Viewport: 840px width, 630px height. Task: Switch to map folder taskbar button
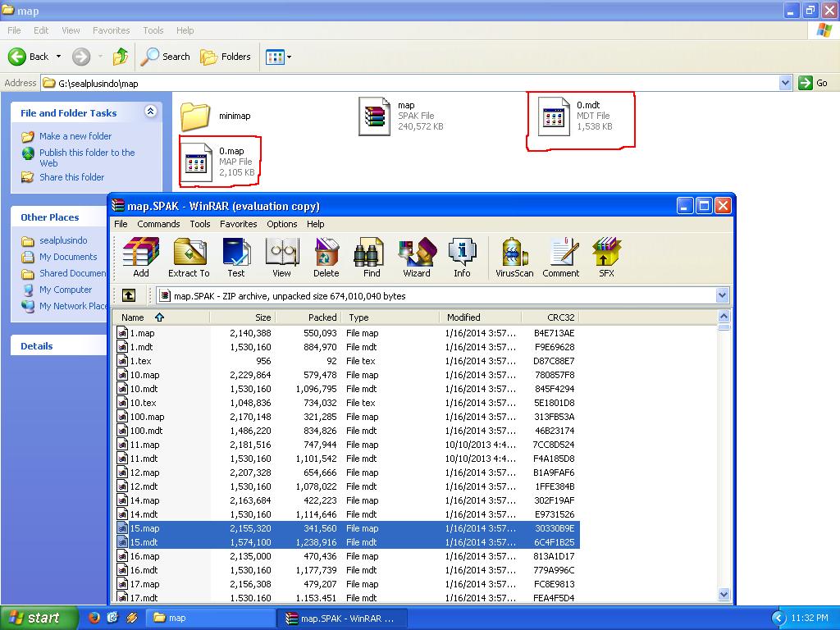212,618
